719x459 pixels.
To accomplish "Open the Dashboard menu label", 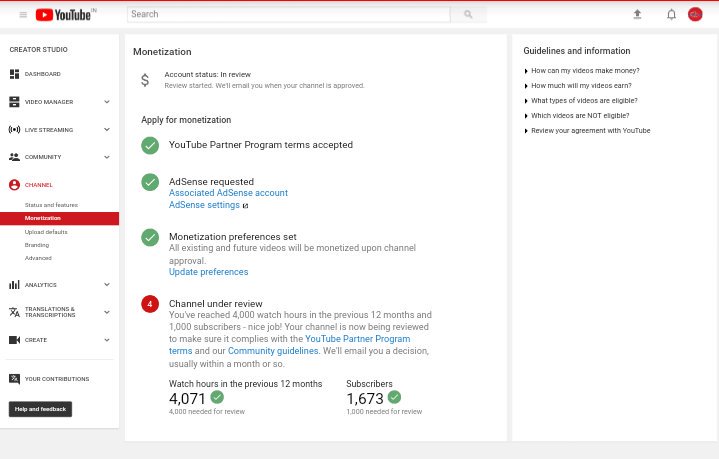I will 43,74.
